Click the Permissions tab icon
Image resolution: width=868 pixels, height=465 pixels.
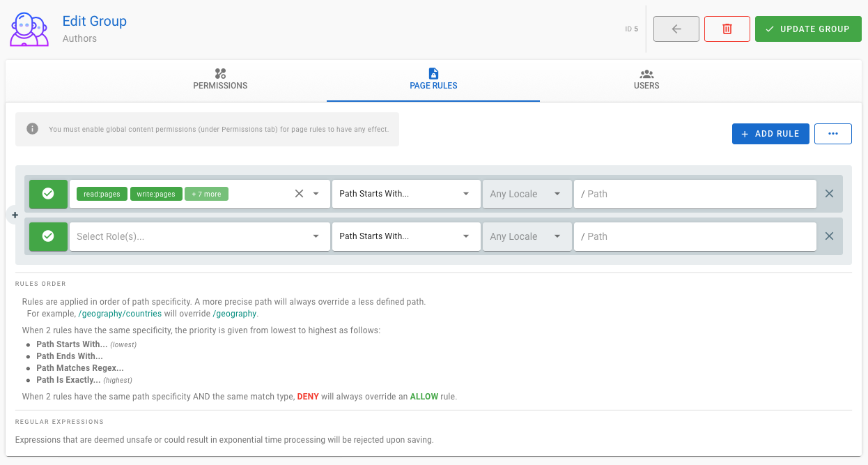pyautogui.click(x=220, y=73)
